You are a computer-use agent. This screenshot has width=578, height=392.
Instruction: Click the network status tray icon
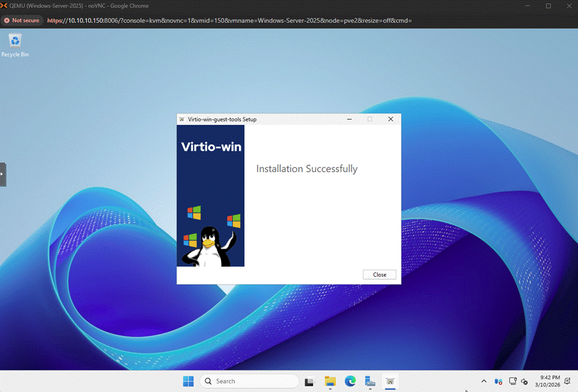(512, 381)
